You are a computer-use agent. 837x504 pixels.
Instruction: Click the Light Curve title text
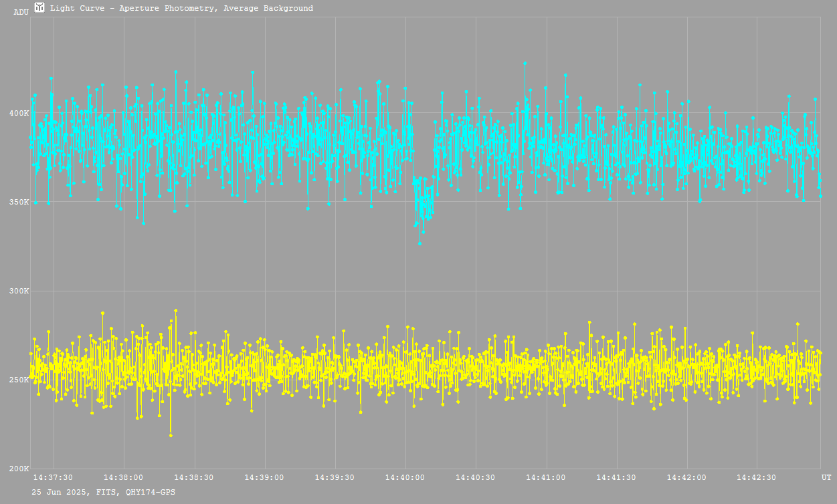tap(181, 9)
